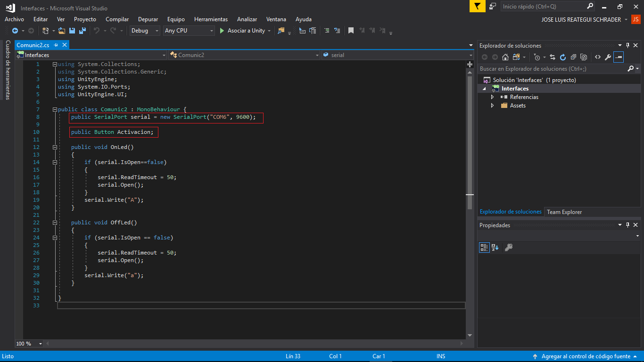Toggle Alphabetical sort in Propiedades panel
The image size is (644, 362).
pos(495,247)
